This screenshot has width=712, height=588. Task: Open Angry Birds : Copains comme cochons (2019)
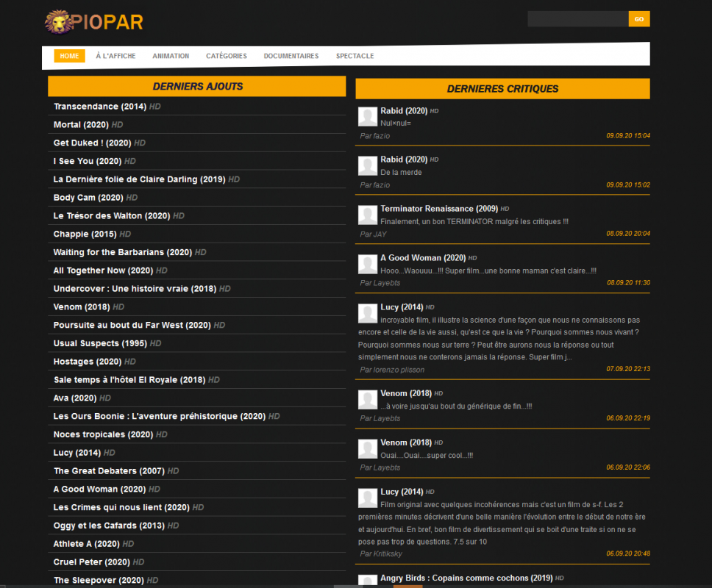pos(466,578)
